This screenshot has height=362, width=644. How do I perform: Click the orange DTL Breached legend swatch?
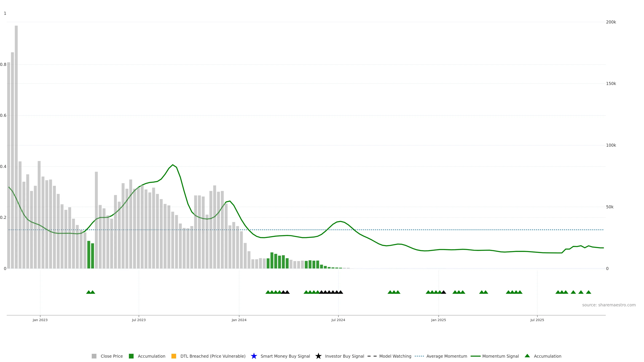pos(174,356)
